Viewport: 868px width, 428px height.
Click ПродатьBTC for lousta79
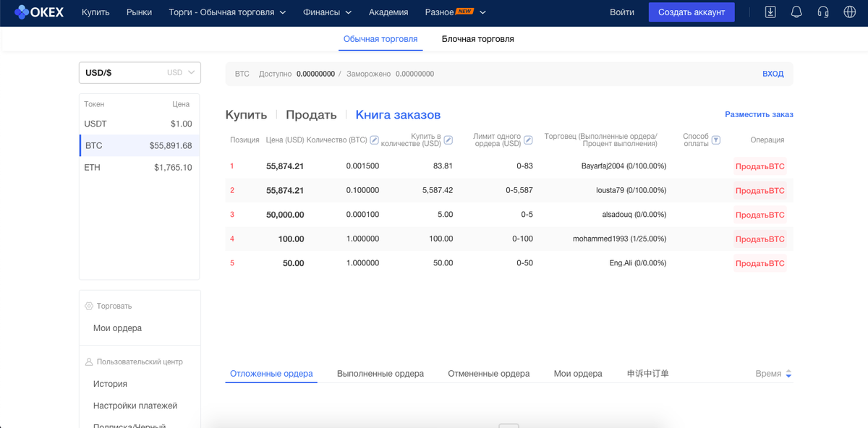click(x=759, y=191)
